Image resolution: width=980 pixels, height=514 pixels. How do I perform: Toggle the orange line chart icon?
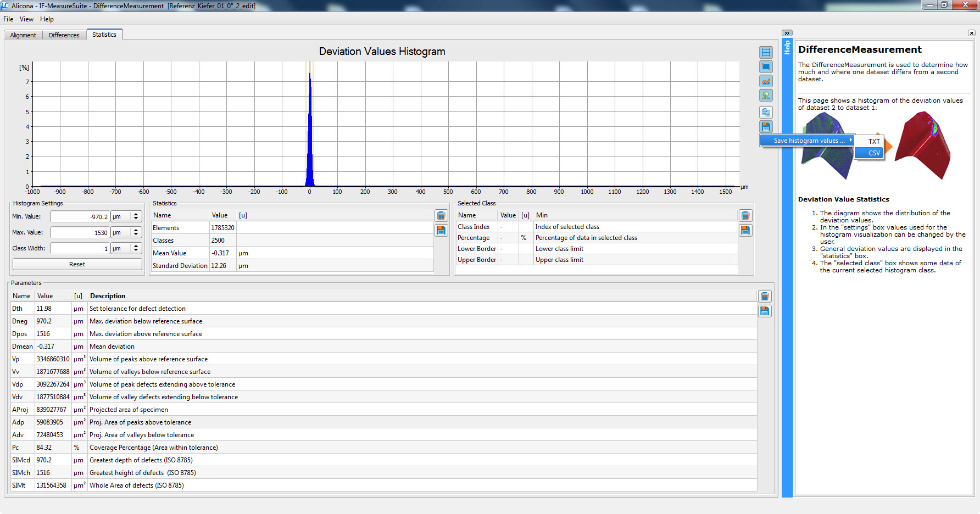[x=766, y=81]
